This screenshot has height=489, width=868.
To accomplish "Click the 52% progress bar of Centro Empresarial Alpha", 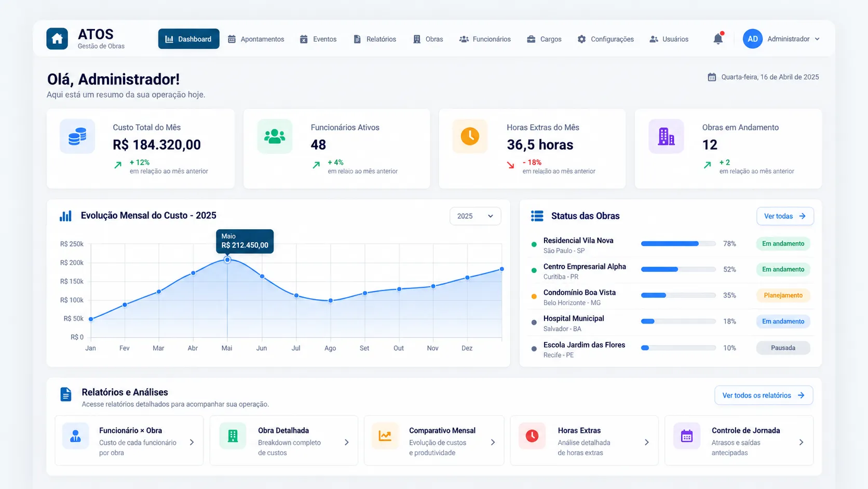I will pyautogui.click(x=678, y=270).
